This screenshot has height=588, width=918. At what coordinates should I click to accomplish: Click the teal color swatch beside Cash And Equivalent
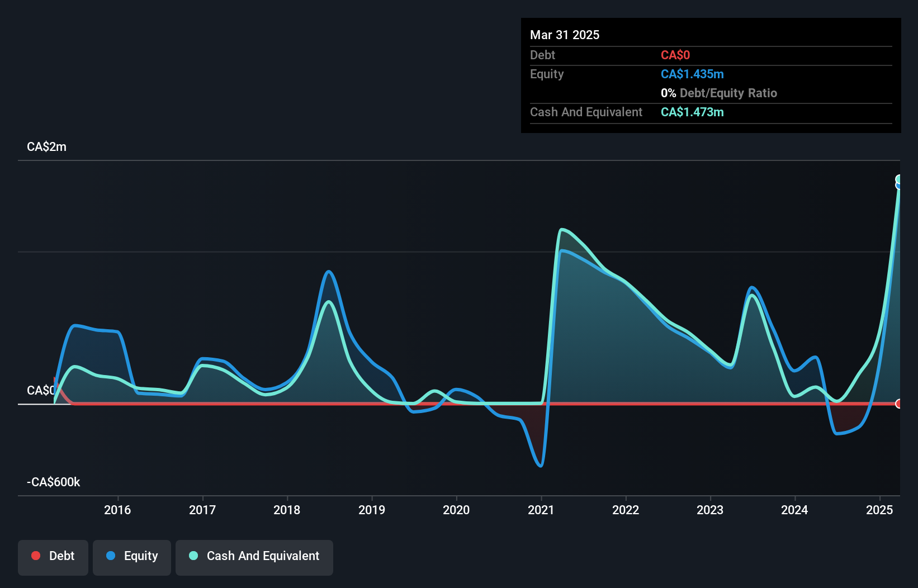(193, 556)
